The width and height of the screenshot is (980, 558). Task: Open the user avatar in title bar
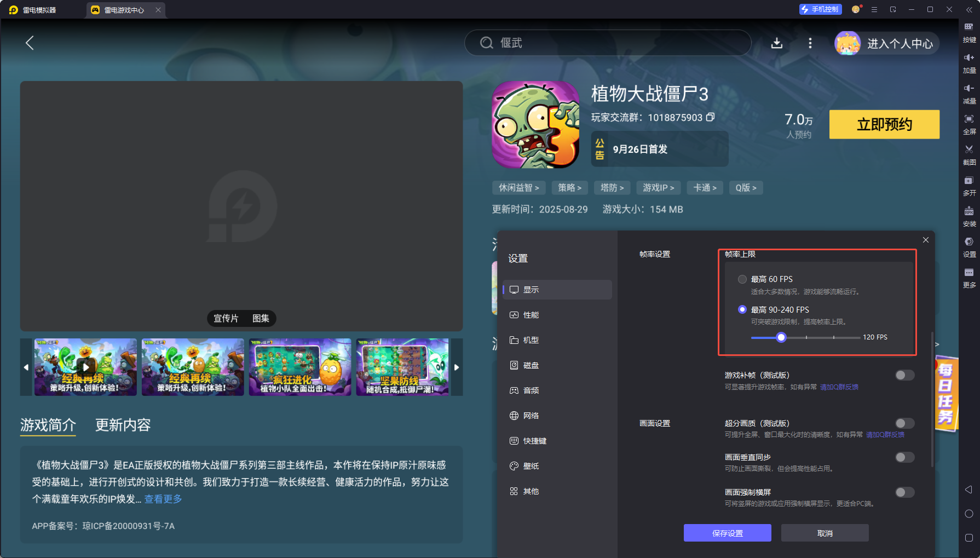pos(856,9)
